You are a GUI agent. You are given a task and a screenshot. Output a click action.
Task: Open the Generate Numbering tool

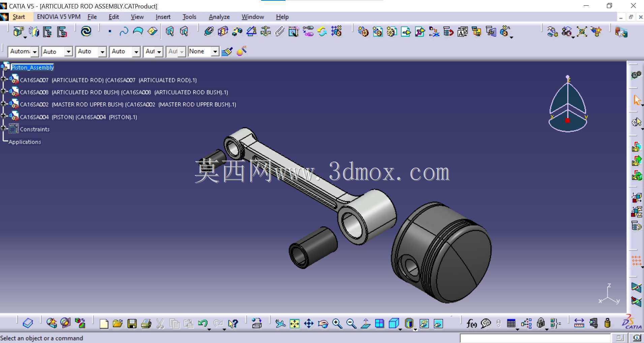[x=463, y=32]
